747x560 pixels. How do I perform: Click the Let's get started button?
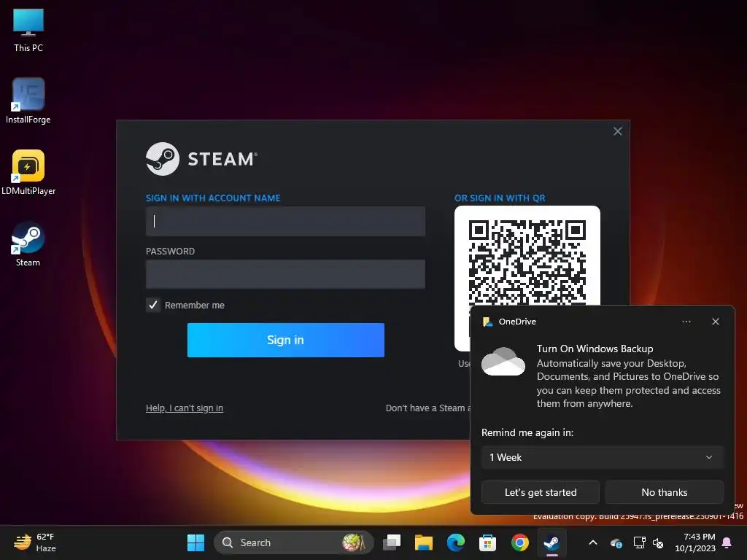coord(541,492)
